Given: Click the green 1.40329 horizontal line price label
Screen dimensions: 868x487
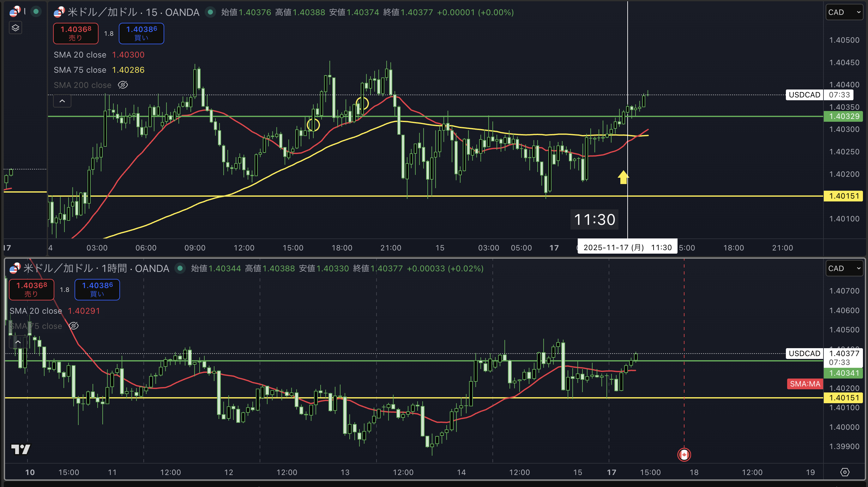Looking at the screenshot, I should pyautogui.click(x=843, y=116).
